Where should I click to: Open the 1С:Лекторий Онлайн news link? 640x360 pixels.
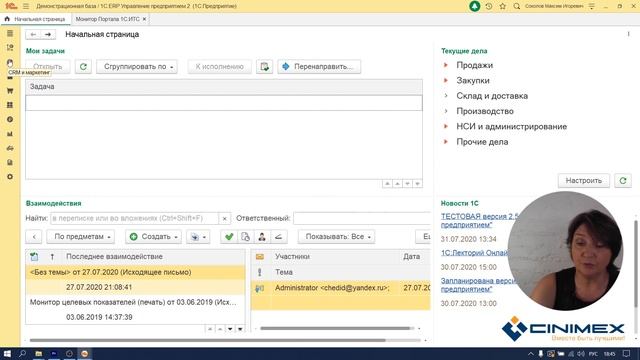click(x=474, y=253)
